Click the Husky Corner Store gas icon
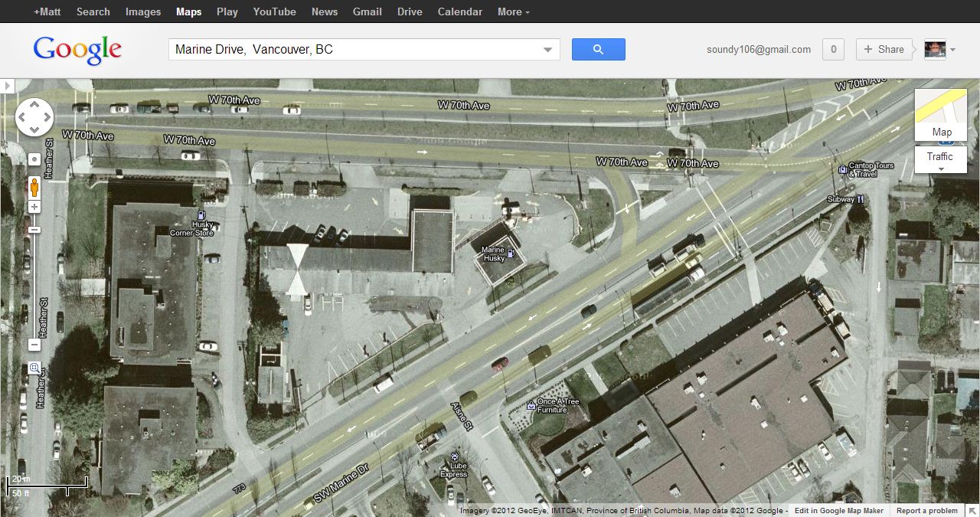The height and width of the screenshot is (517, 980). pyautogui.click(x=201, y=215)
